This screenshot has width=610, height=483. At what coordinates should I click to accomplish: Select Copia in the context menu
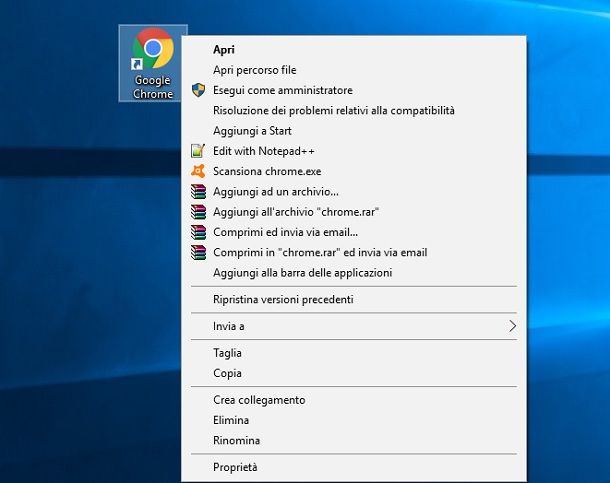pyautogui.click(x=354, y=373)
